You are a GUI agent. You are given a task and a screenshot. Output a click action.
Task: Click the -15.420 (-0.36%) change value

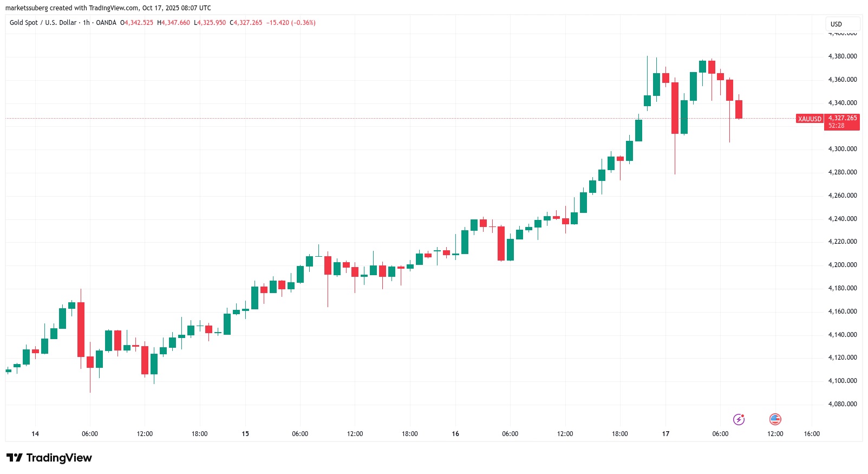pyautogui.click(x=291, y=23)
